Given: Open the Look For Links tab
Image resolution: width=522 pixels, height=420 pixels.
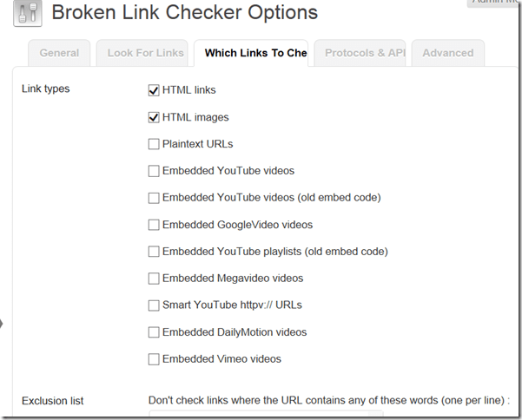Looking at the screenshot, I should (145, 53).
